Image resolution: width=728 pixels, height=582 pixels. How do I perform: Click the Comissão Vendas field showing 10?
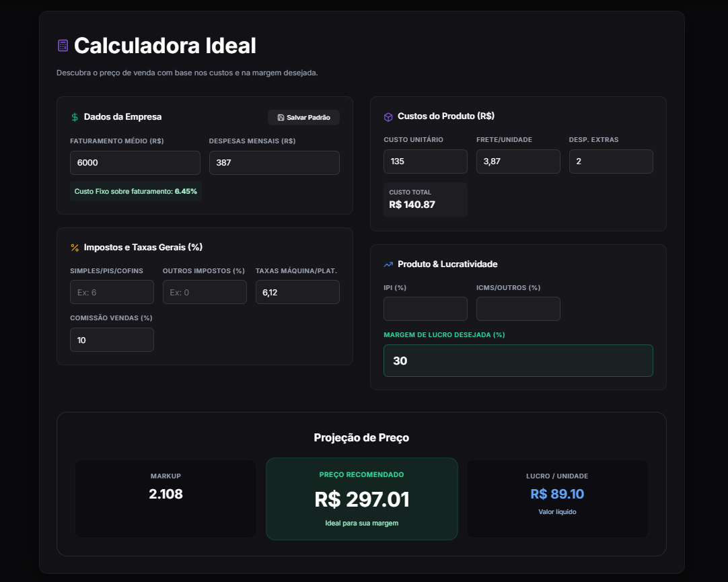coord(112,339)
